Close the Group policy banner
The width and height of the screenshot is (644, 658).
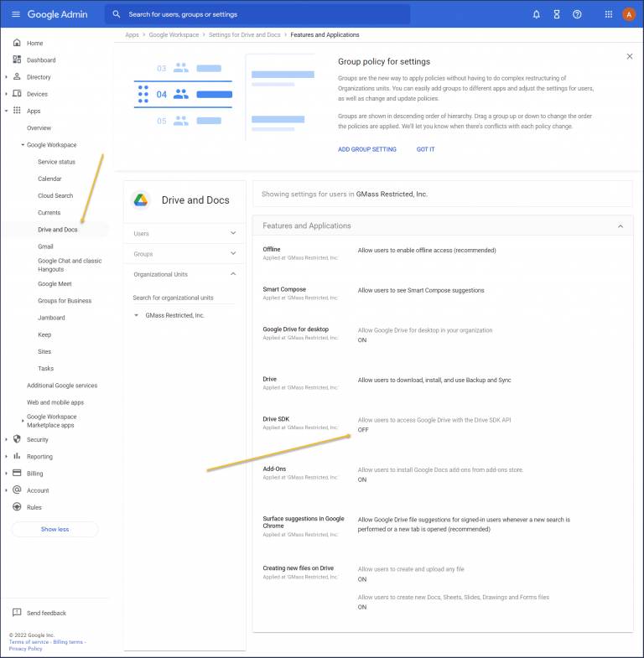click(x=629, y=56)
